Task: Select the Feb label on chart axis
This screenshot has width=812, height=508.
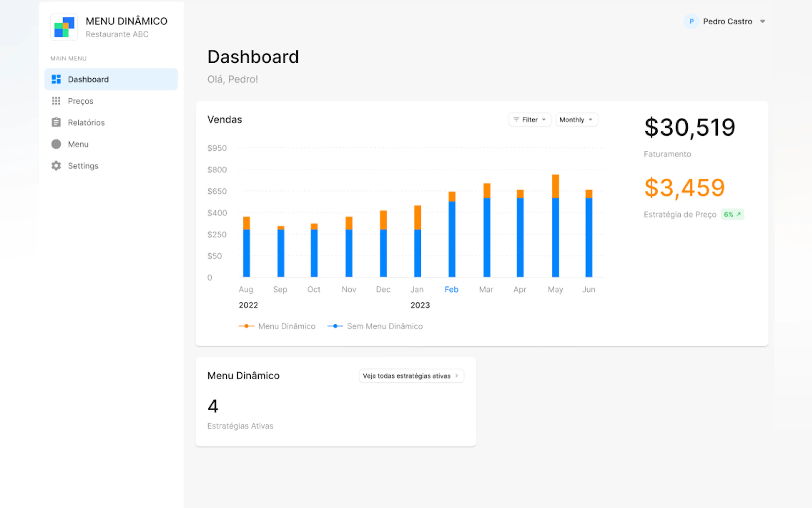Action: [x=451, y=290]
